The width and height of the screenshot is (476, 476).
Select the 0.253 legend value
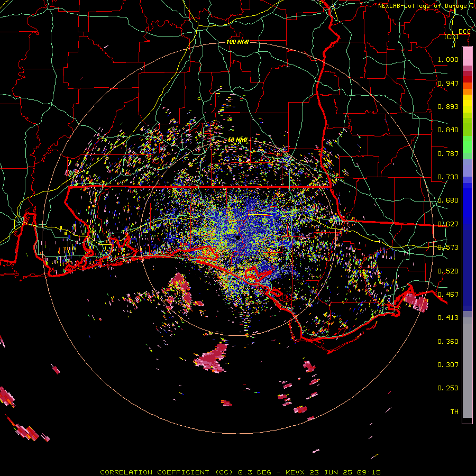tap(448, 388)
